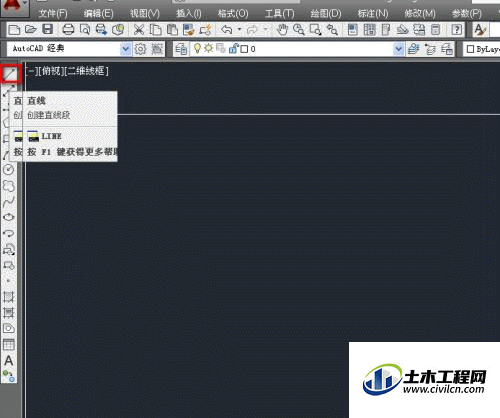This screenshot has height=418, width=500.
Task: Toggle layer 0 on/off light bulb
Action: 198,48
